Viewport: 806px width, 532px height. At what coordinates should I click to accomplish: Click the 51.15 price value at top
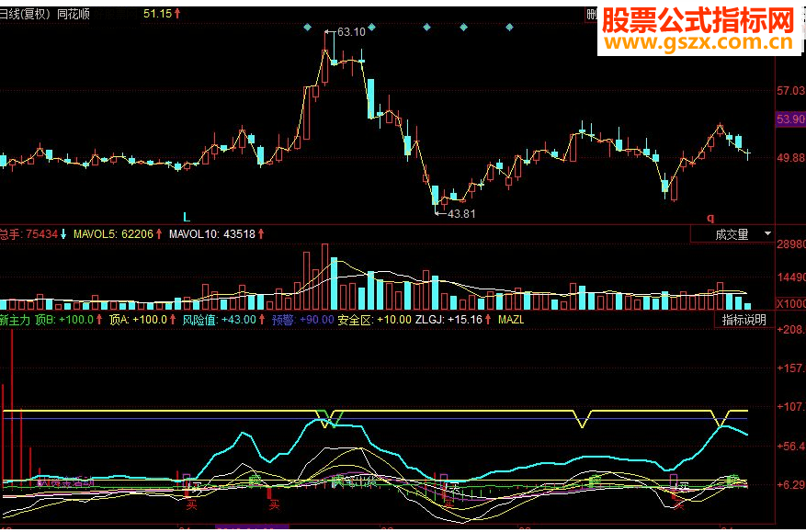point(158,14)
